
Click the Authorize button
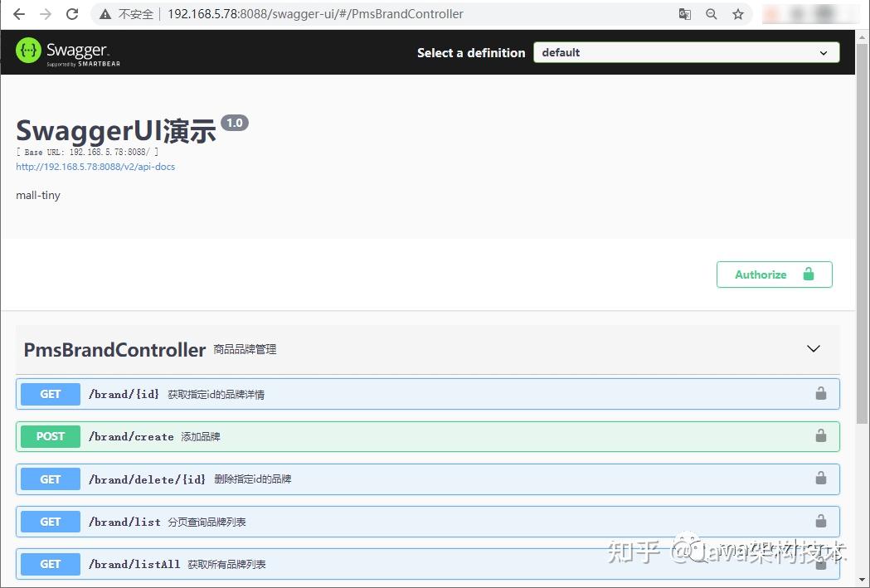[763, 275]
